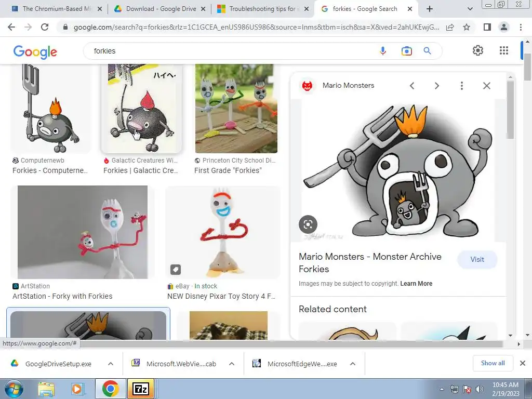This screenshot has height=399, width=532.
Task: Click the Mario Monsters site favicon
Action: pyautogui.click(x=307, y=86)
